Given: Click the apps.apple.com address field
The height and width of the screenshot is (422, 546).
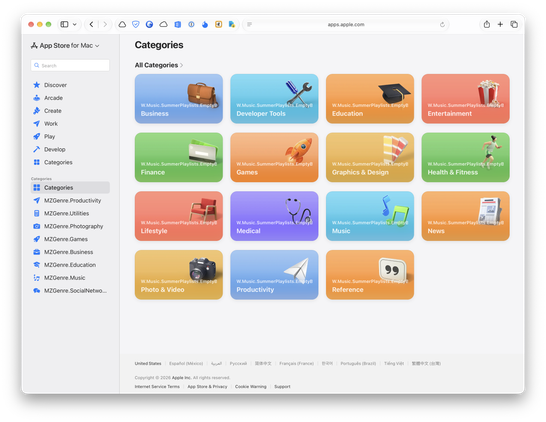Looking at the screenshot, I should coord(346,24).
